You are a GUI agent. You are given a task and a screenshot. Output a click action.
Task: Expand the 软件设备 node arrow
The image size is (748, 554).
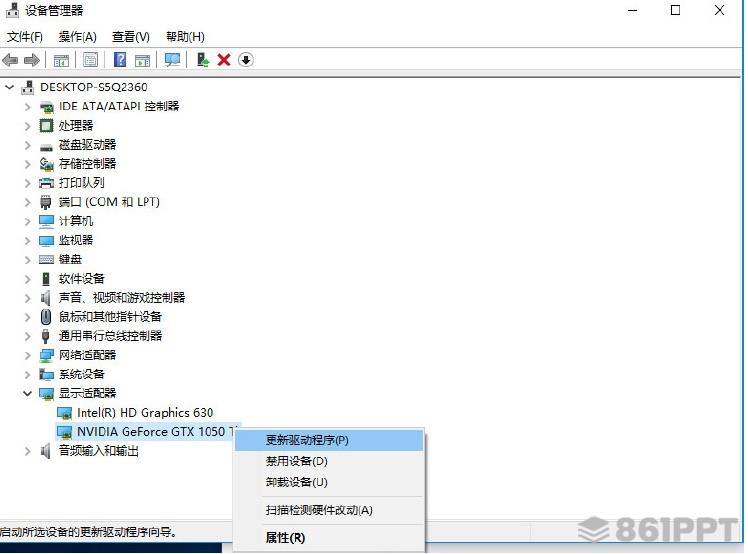click(28, 279)
